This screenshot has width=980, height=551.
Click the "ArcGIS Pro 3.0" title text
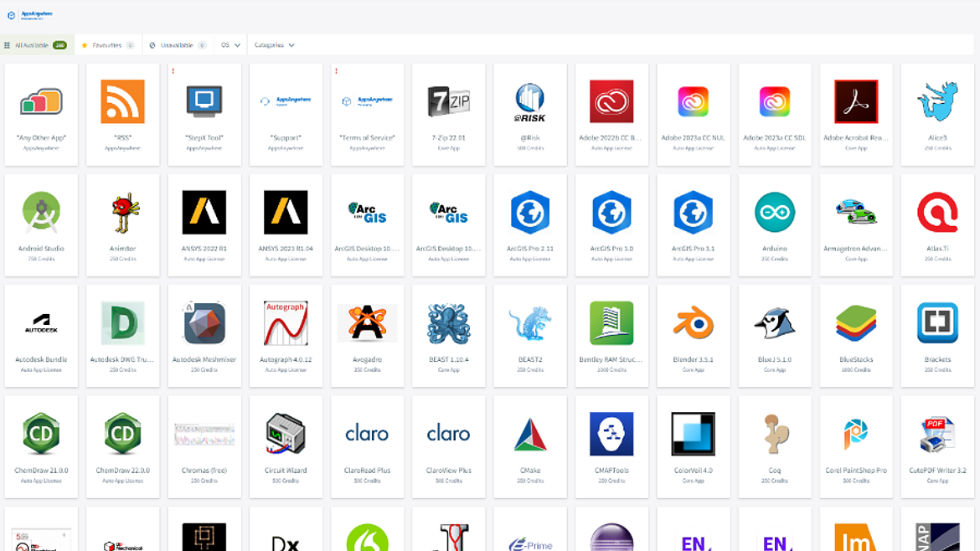[x=612, y=249]
